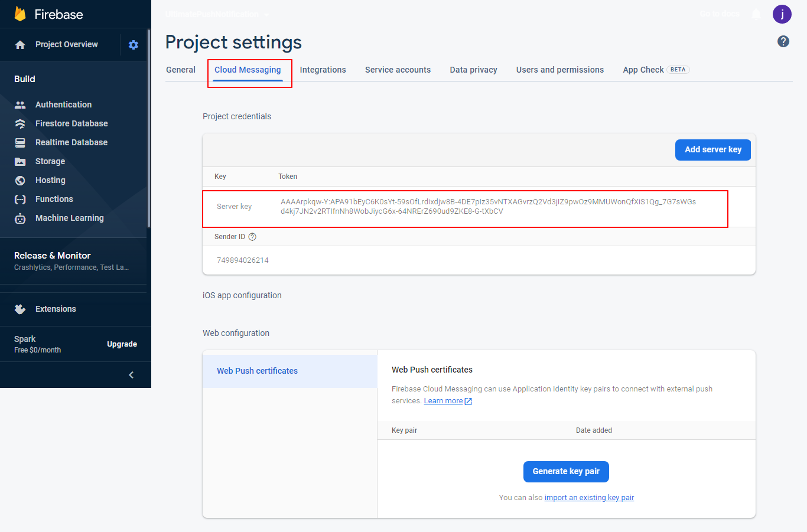Click the Server key row label
Image resolution: width=807 pixels, height=532 pixels.
(x=234, y=207)
